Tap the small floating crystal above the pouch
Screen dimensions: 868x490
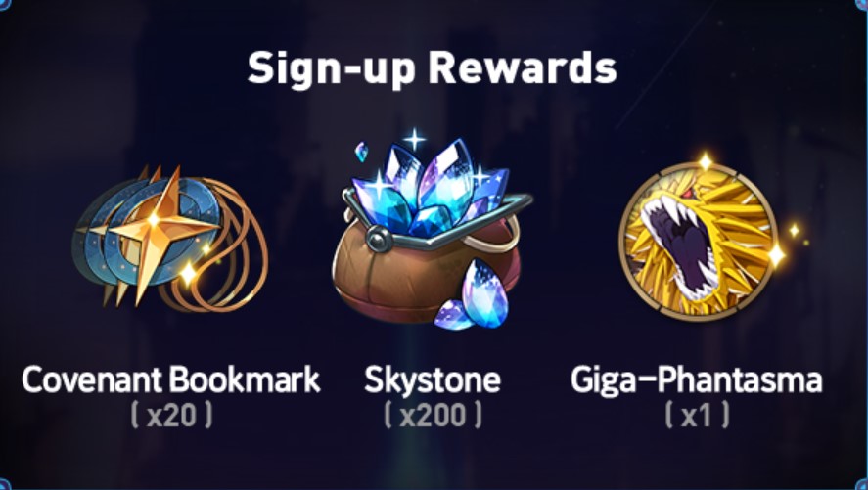(x=361, y=152)
